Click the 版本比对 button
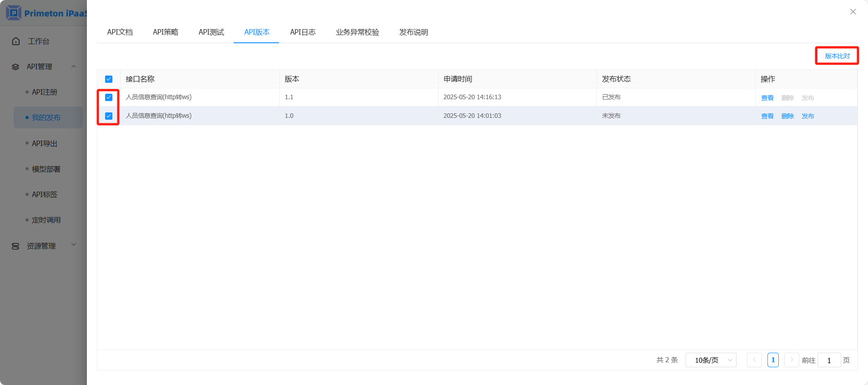868x385 pixels. tap(837, 56)
